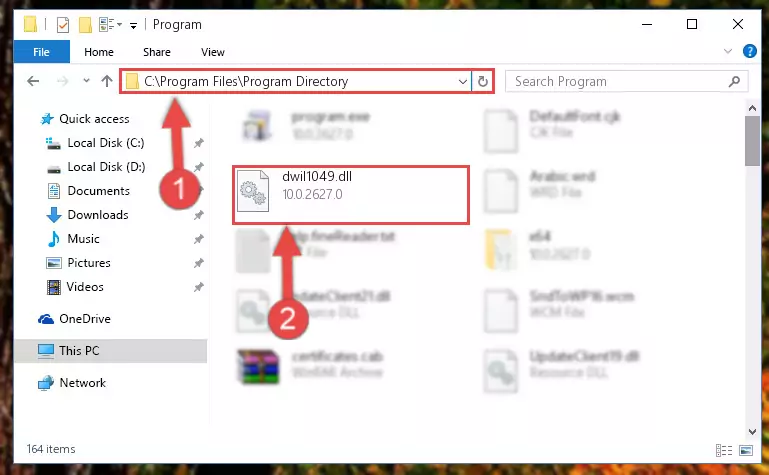Toggle the pin beside Local Disk (C:)
Screen dimensions: 769x475
[x=199, y=143]
